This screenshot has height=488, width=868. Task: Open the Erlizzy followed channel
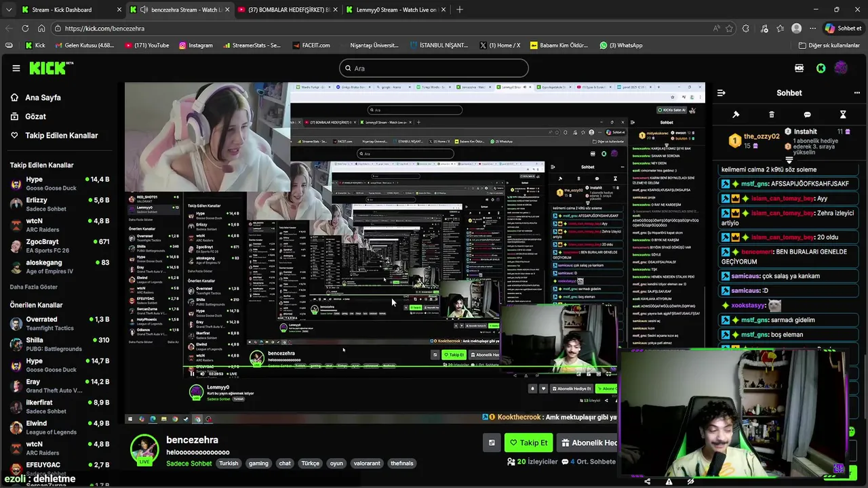60,204
